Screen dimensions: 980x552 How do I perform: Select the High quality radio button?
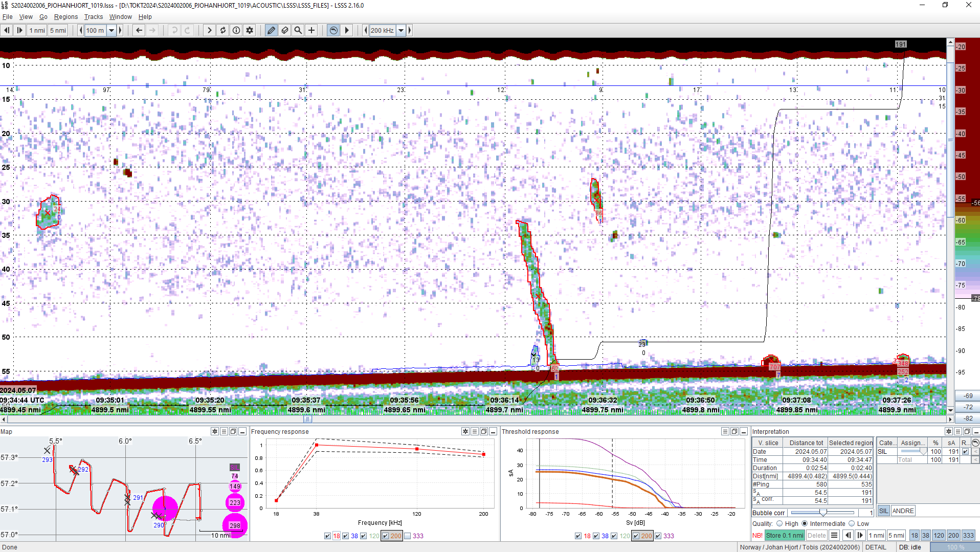(779, 523)
